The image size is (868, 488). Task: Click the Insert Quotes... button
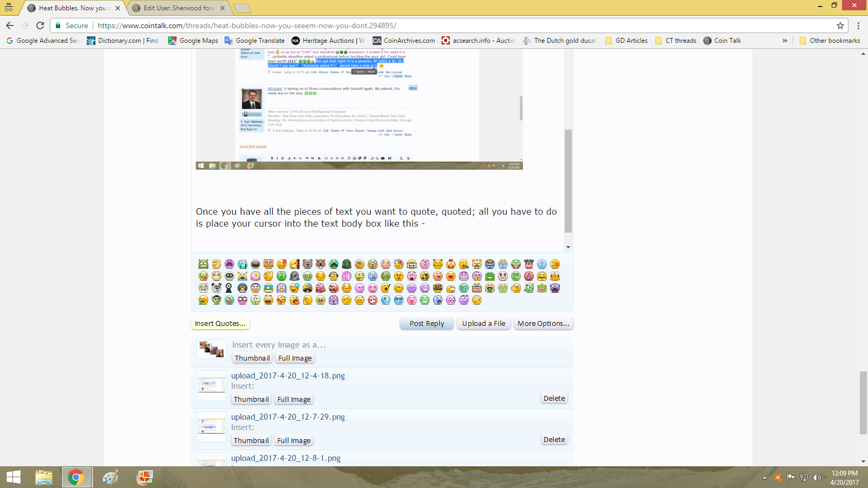220,324
